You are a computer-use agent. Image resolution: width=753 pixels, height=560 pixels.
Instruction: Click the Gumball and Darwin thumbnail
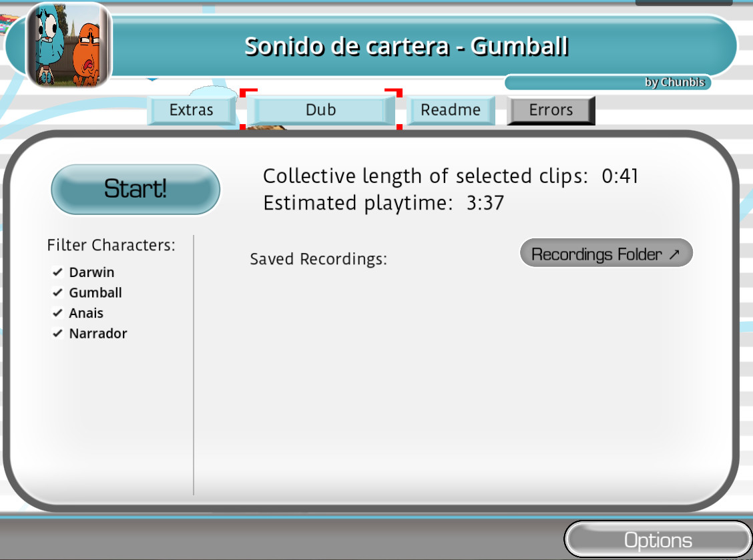[x=69, y=45]
